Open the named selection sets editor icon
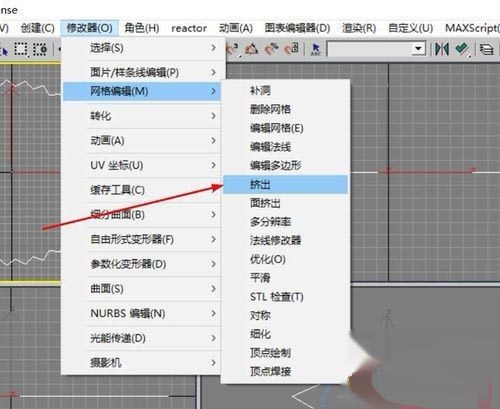 (316, 49)
